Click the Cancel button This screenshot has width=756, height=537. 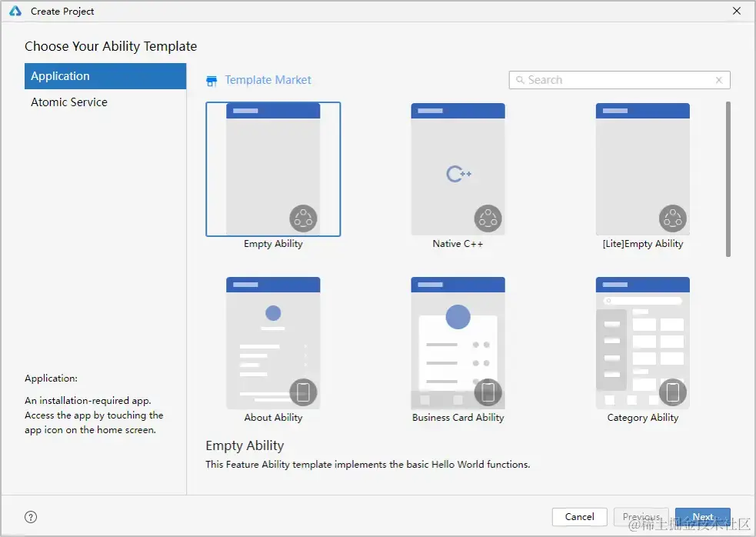tap(580, 517)
